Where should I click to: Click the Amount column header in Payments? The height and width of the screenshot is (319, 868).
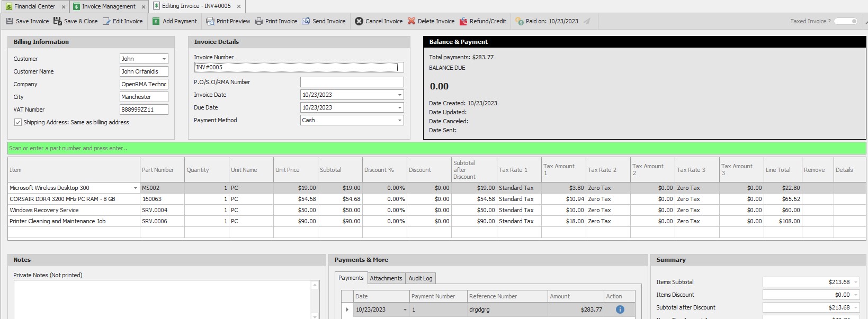(576, 296)
